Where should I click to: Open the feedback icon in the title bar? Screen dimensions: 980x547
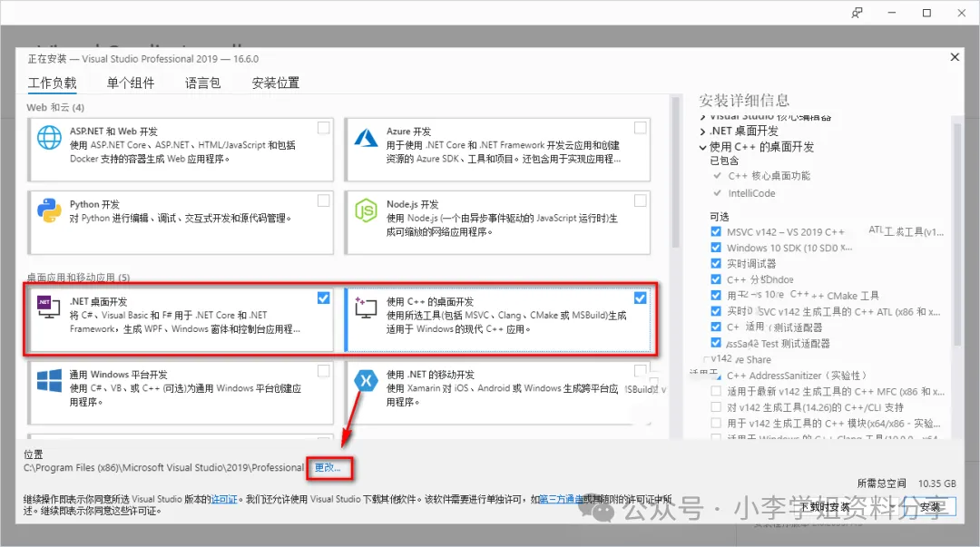(857, 13)
